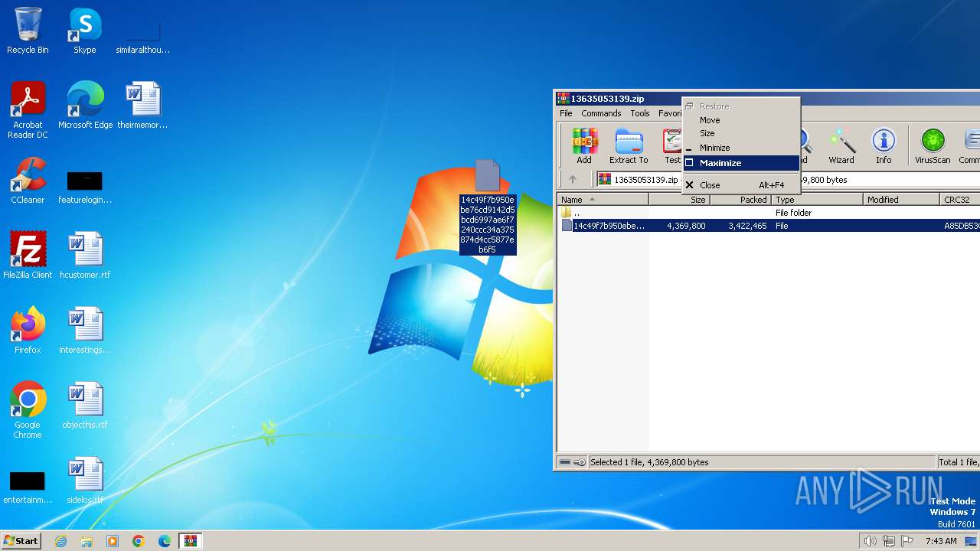Open Internet Explorer from taskbar
This screenshot has width=980, height=551.
61,541
